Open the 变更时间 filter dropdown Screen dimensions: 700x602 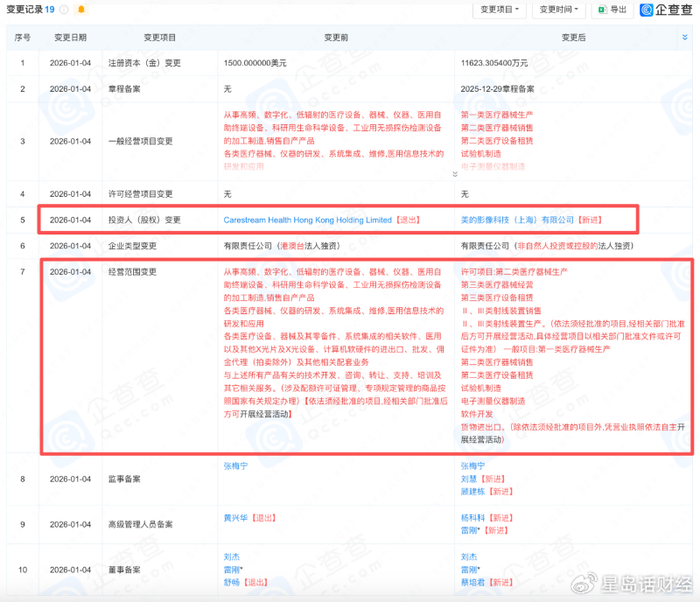point(558,9)
